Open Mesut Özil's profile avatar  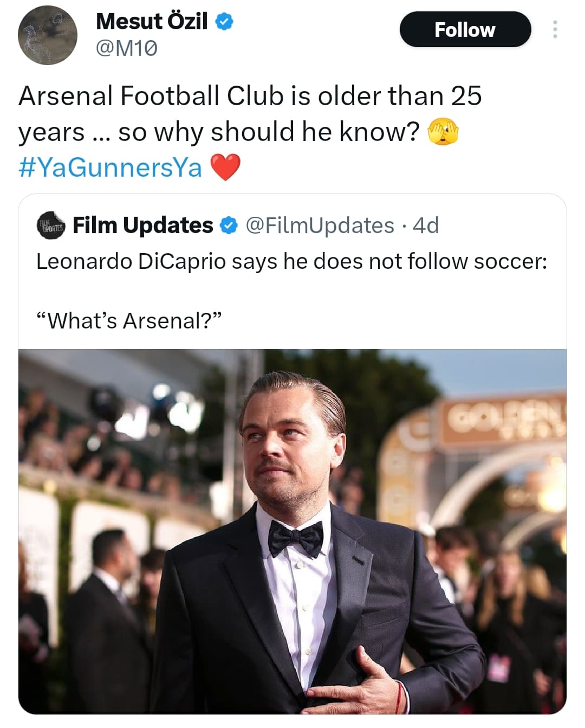tap(48, 36)
